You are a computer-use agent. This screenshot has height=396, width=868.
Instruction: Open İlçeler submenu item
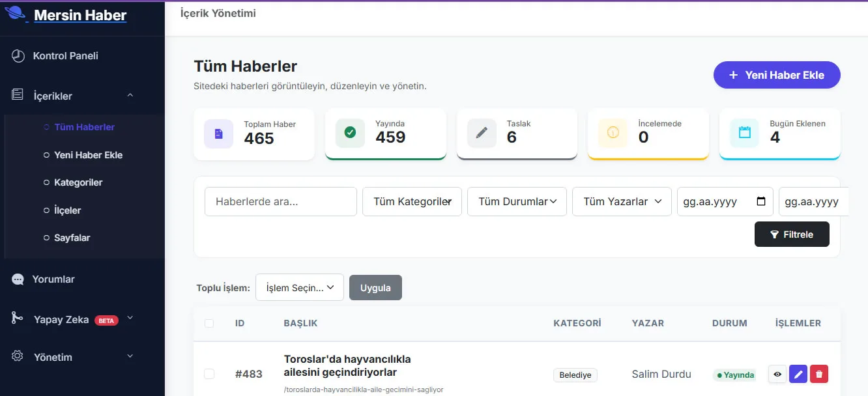[x=68, y=210]
